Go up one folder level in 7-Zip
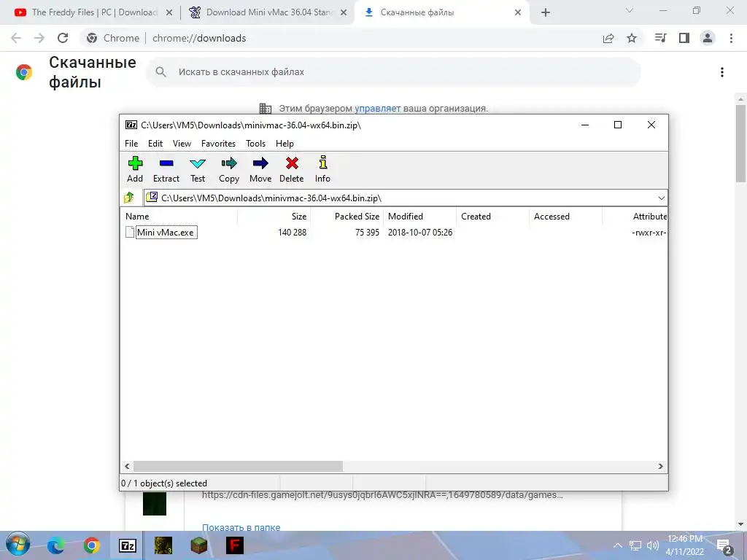The height and width of the screenshot is (560, 747). coord(129,198)
